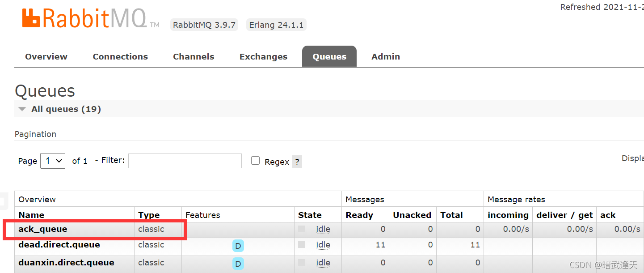Open the Admin tab
The height and width of the screenshot is (273, 644).
pos(386,57)
